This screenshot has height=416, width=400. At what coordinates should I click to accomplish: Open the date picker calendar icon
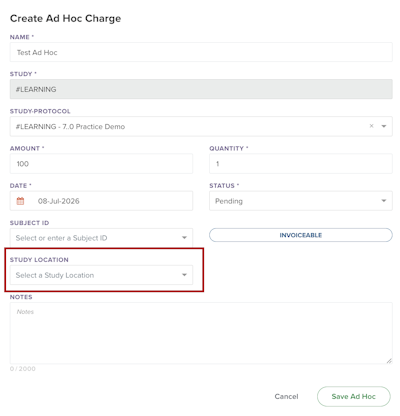click(x=20, y=201)
